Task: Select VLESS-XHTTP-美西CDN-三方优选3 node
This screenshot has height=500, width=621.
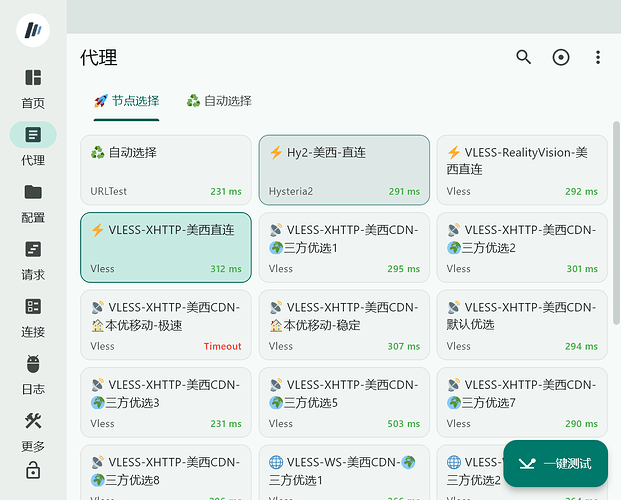Action: tap(166, 403)
